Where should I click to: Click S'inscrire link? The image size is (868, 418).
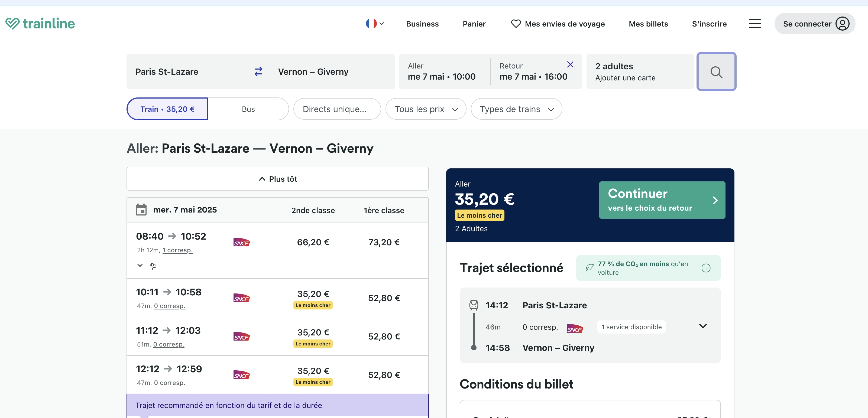click(x=709, y=24)
